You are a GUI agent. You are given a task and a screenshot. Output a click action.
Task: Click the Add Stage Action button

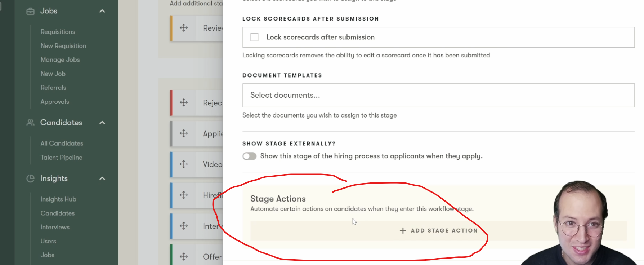tap(438, 231)
